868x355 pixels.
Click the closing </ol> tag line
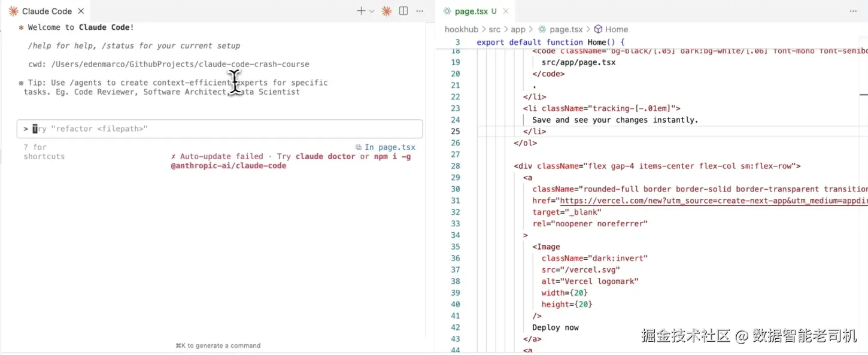pyautogui.click(x=525, y=143)
